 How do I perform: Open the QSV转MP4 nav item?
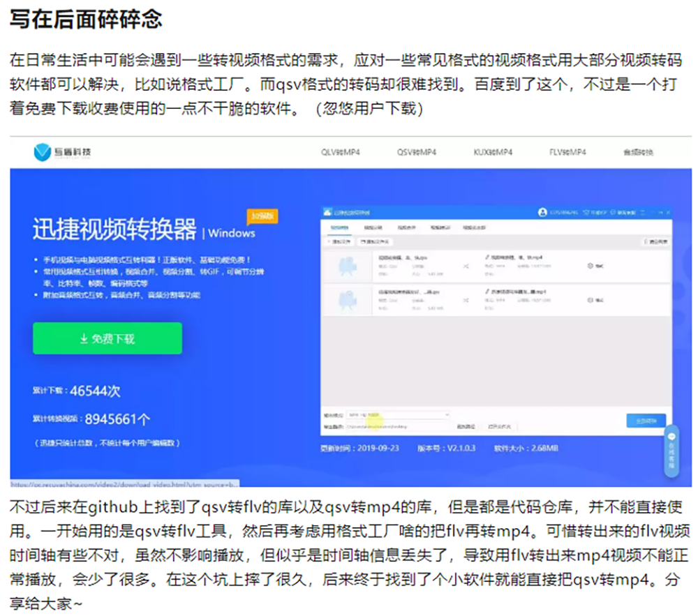417,152
